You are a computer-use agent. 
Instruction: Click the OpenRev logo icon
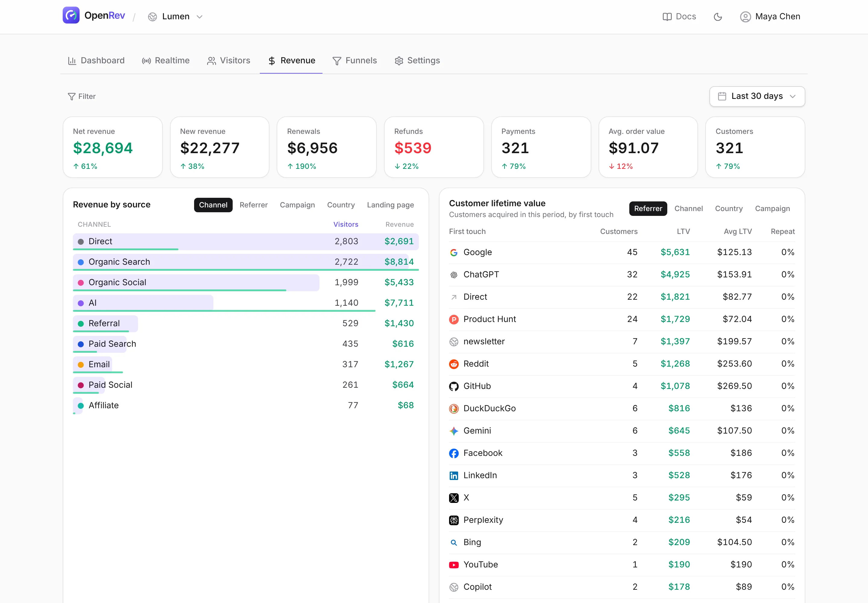pyautogui.click(x=71, y=15)
